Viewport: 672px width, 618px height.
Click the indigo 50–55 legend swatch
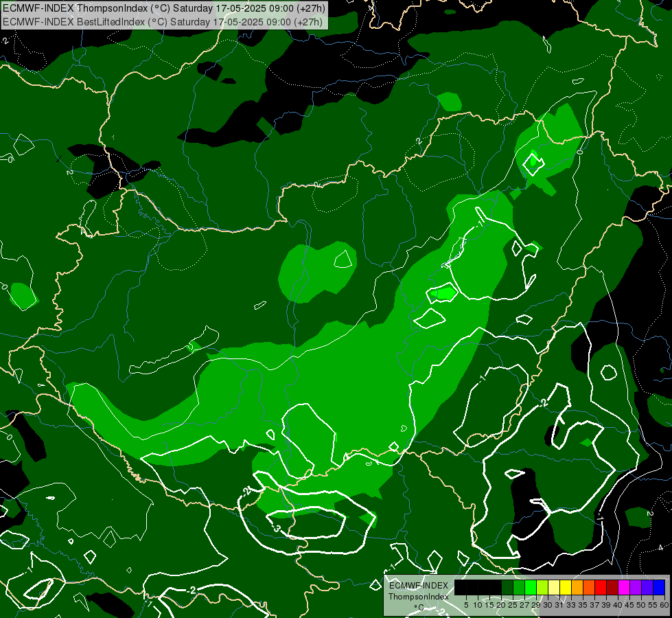pyautogui.click(x=647, y=587)
